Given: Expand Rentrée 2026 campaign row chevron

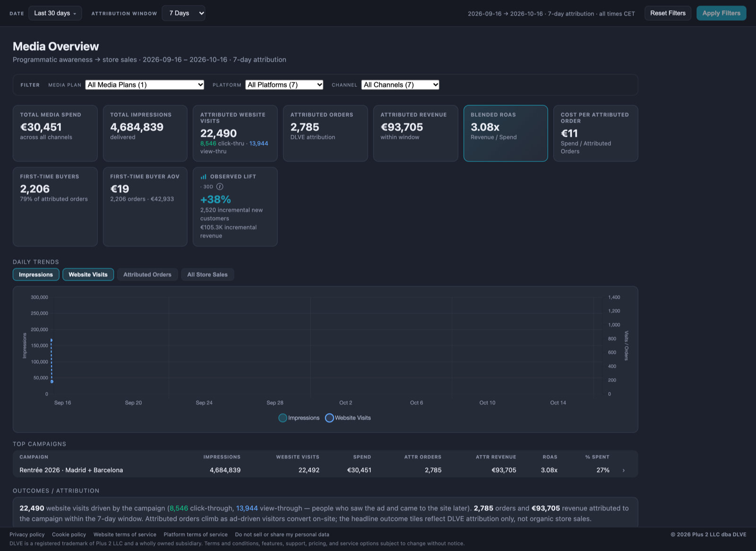Looking at the screenshot, I should pyautogui.click(x=624, y=470).
